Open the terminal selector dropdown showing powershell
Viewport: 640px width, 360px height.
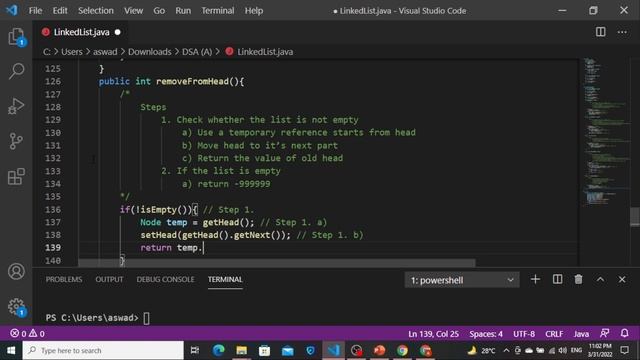click(462, 280)
